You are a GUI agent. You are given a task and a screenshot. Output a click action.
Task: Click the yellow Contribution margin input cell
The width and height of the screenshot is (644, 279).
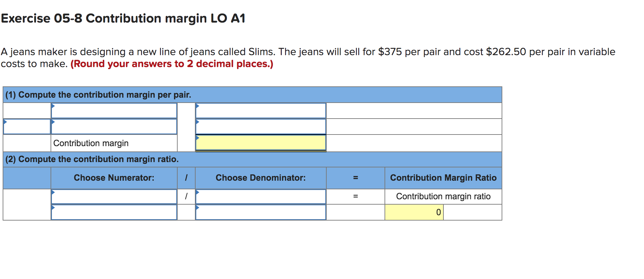(260, 143)
